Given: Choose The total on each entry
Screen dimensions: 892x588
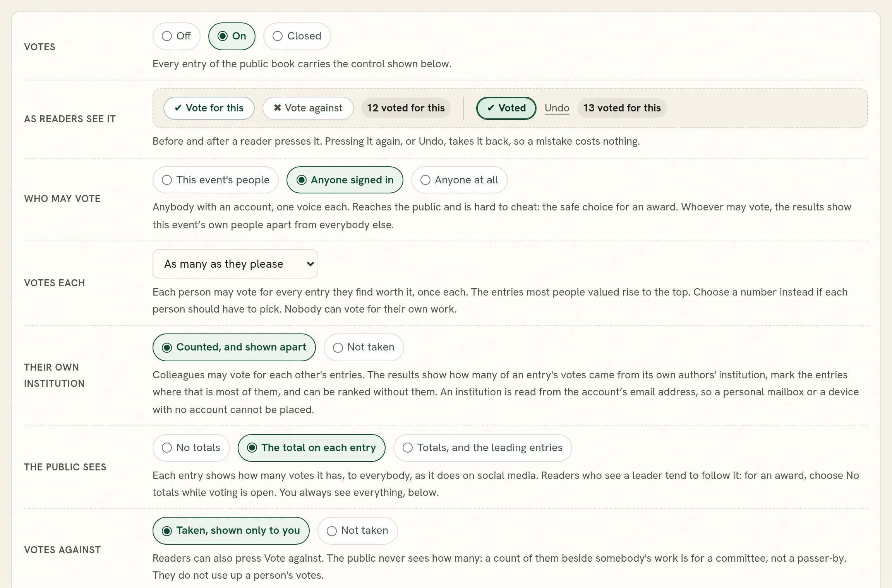Looking at the screenshot, I should click(x=312, y=448).
